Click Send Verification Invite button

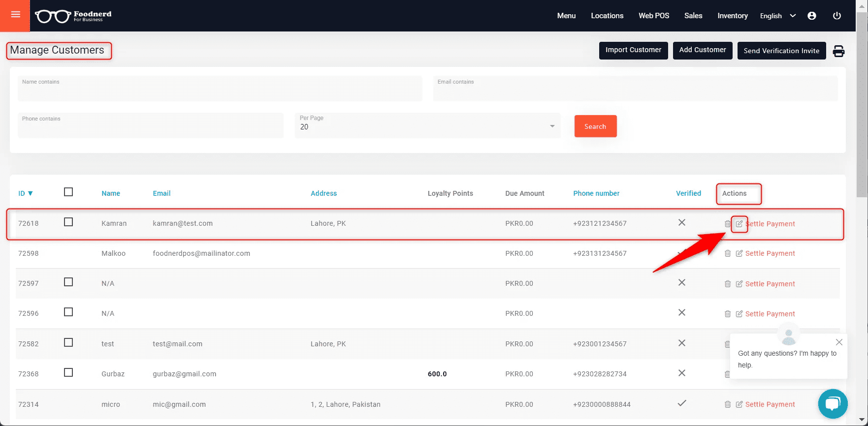(781, 51)
